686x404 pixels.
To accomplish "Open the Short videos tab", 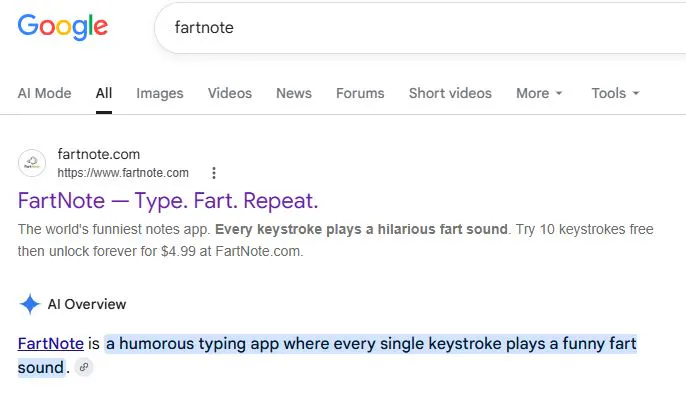I will pos(450,93).
